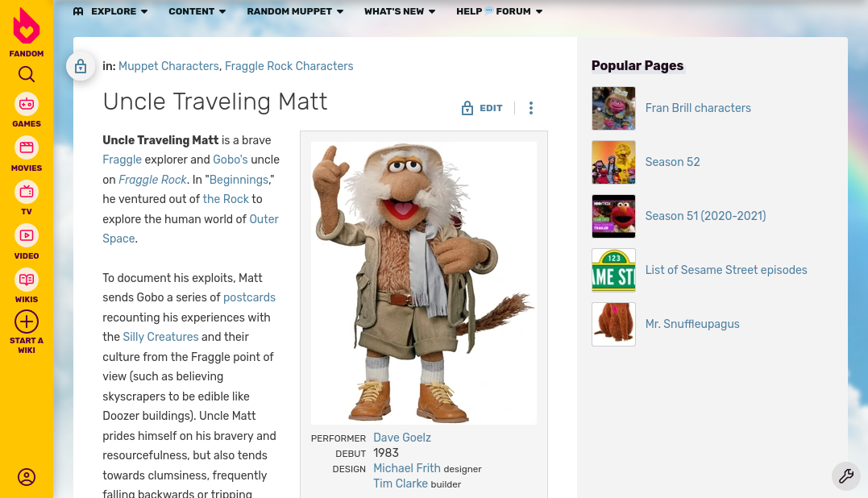Viewport: 868px width, 498px height.
Task: Click the 'Uncle Traveling Matt' page title
Action: pos(215,102)
